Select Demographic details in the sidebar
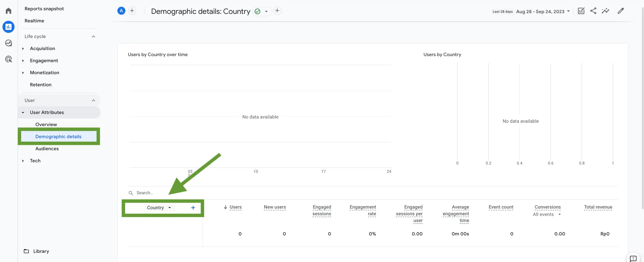 tap(58, 137)
